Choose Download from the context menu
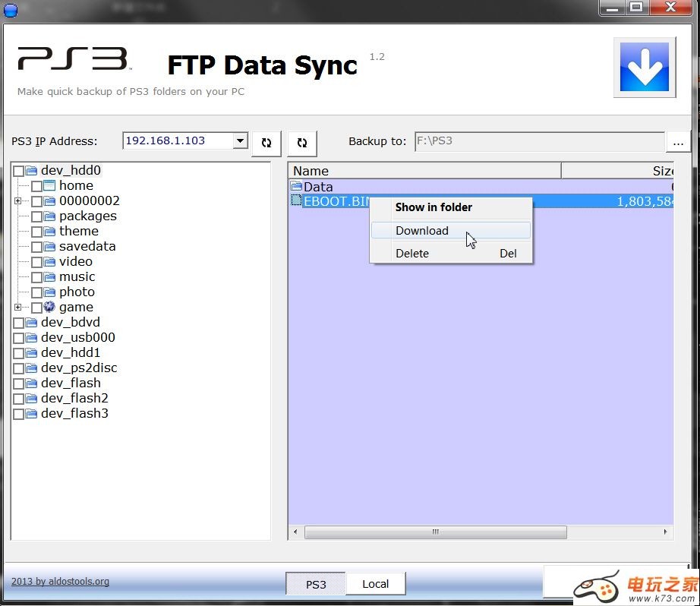This screenshot has height=606, width=700. click(422, 231)
